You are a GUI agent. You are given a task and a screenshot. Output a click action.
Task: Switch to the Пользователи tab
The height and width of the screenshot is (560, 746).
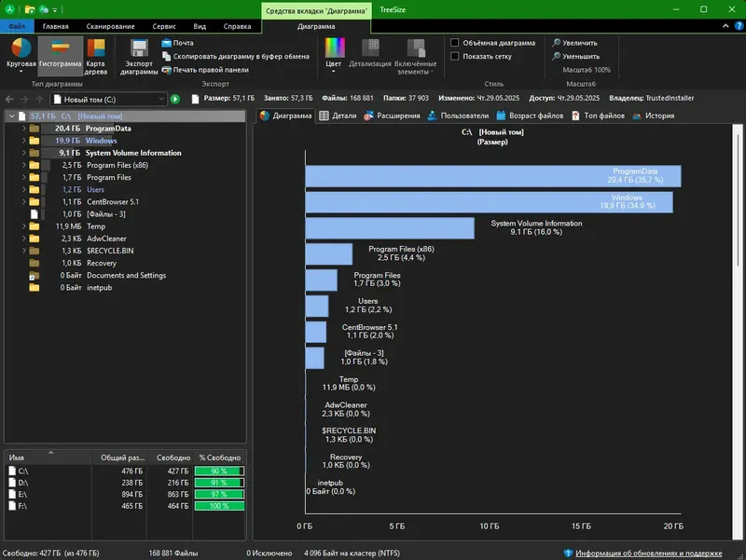458,116
